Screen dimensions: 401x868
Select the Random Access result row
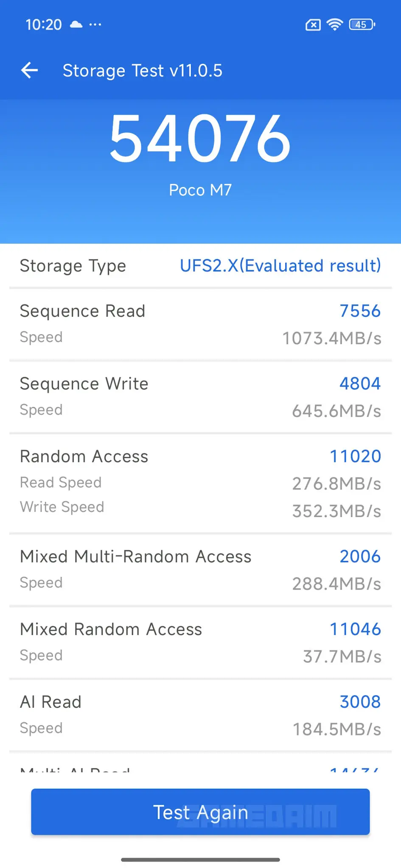pos(200,483)
